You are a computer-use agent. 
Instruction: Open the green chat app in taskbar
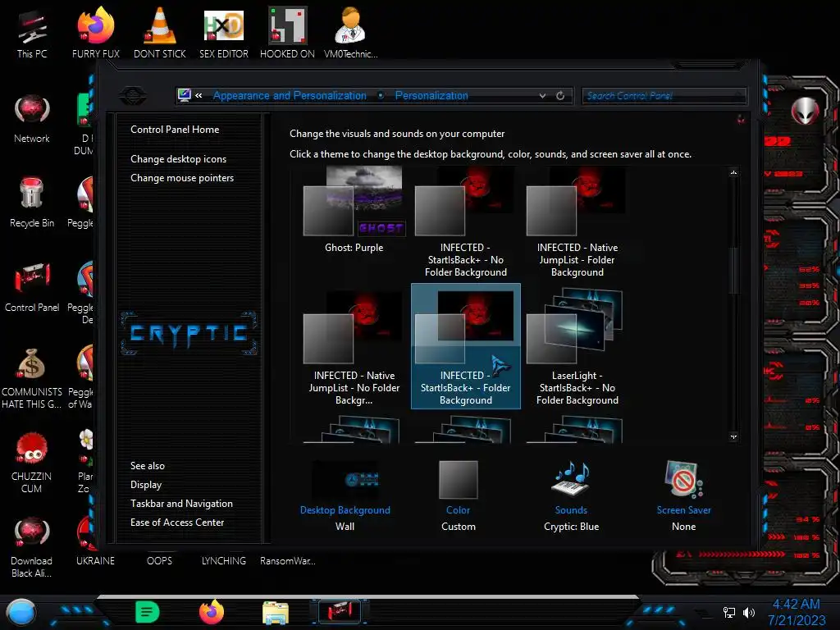(x=148, y=612)
